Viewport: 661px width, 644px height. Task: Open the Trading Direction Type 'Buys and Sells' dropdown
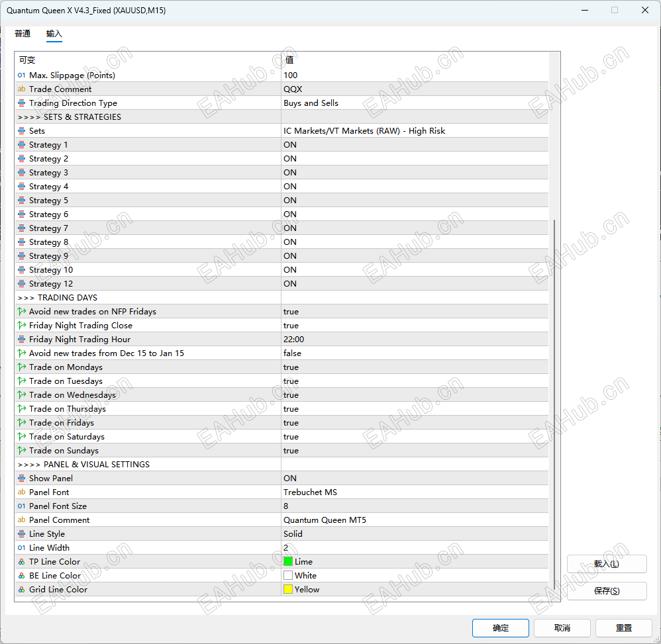[x=415, y=103]
